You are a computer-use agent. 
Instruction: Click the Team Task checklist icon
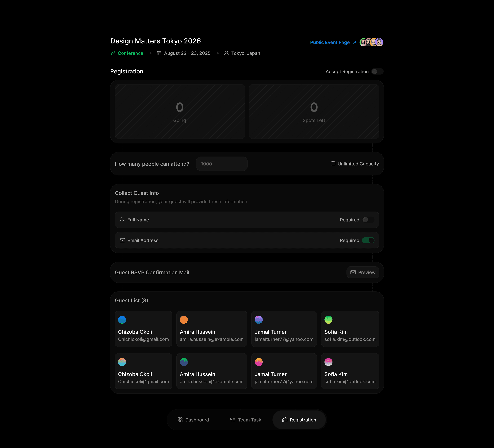pyautogui.click(x=233, y=420)
